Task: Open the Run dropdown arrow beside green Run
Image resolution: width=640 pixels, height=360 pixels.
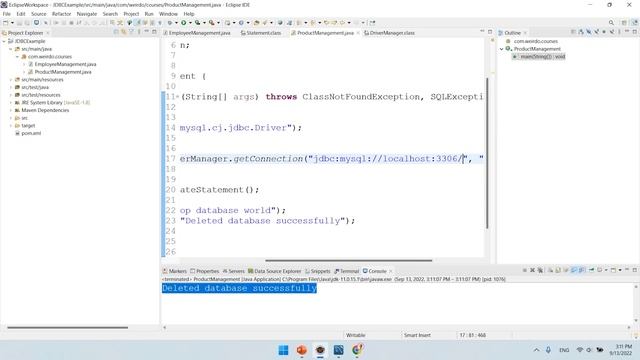Action: (190, 22)
